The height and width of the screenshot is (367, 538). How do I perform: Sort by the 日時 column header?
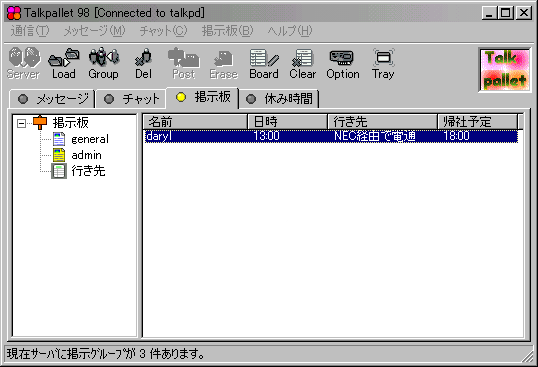point(288,122)
